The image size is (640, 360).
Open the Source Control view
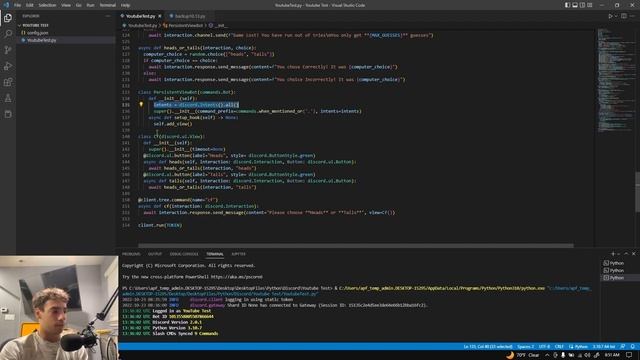point(8,50)
